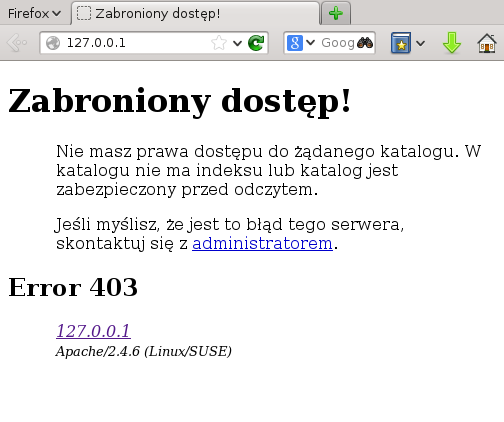Open the Google search engine icon
This screenshot has height=422, width=504.
click(x=295, y=43)
